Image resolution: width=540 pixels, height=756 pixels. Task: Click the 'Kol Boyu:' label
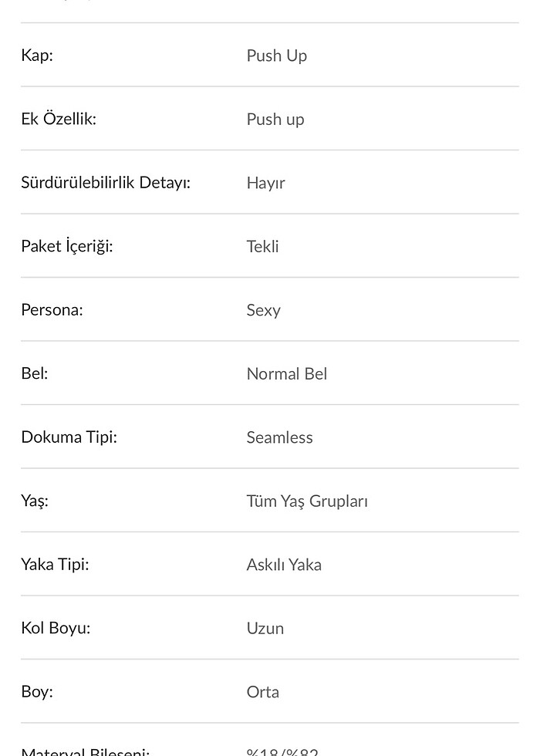tap(56, 628)
